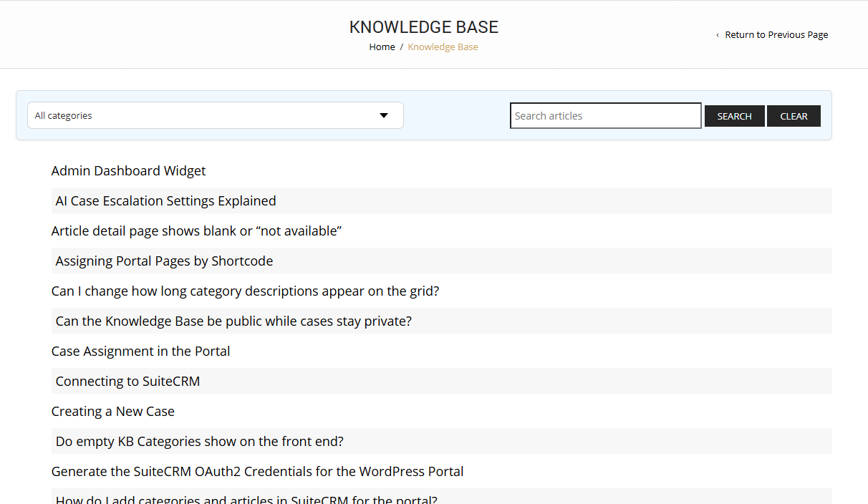The width and height of the screenshot is (868, 504).
Task: Open the public Knowledge Base privacy article
Action: pyautogui.click(x=233, y=321)
